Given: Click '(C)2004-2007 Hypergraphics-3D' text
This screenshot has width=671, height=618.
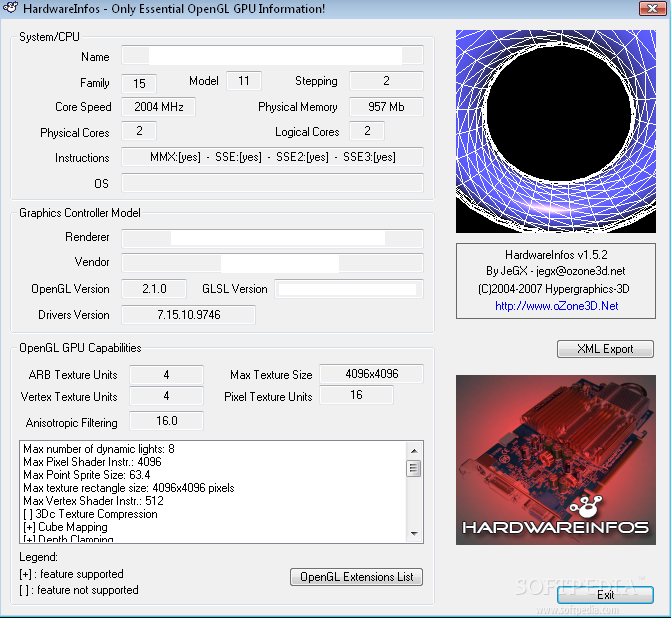Looking at the screenshot, I should [554, 289].
